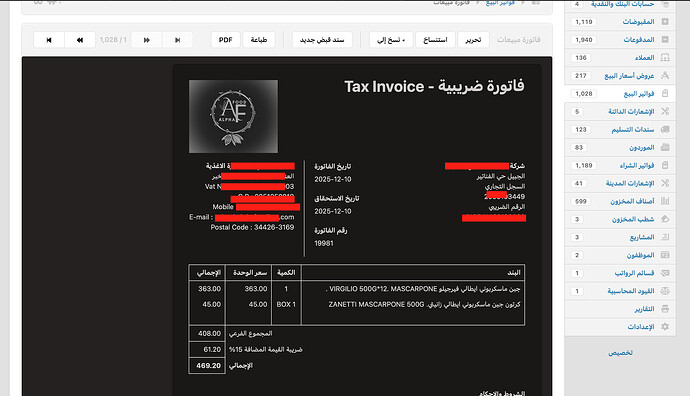Click the 1,028 count badge in sidebar
The height and width of the screenshot is (396, 690).
pos(584,93)
